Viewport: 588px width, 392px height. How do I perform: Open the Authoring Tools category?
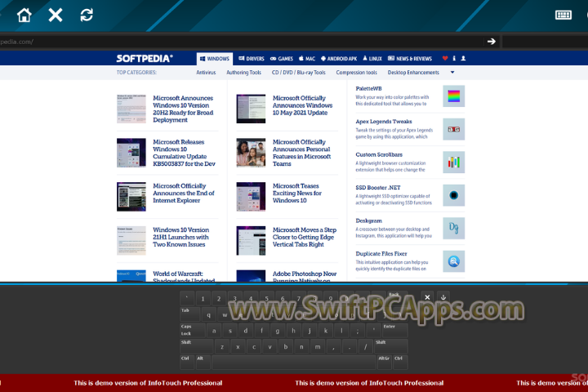(243, 73)
